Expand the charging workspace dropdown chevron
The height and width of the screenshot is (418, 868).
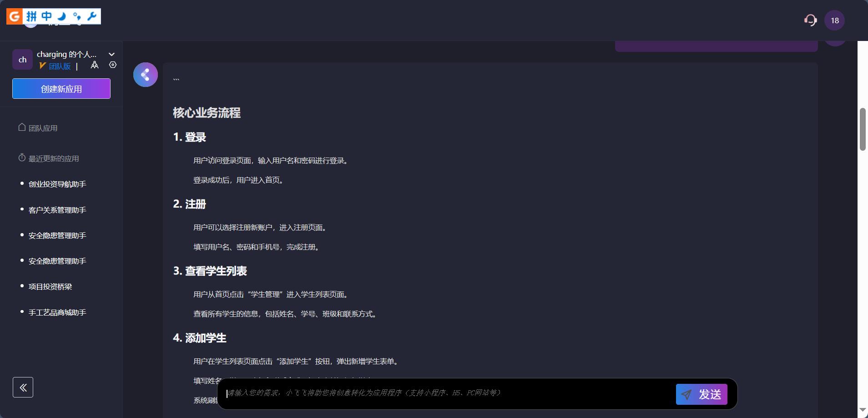point(111,54)
